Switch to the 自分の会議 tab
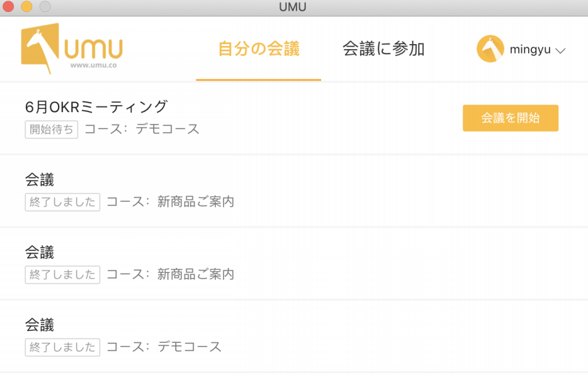588x375 pixels. (x=259, y=49)
